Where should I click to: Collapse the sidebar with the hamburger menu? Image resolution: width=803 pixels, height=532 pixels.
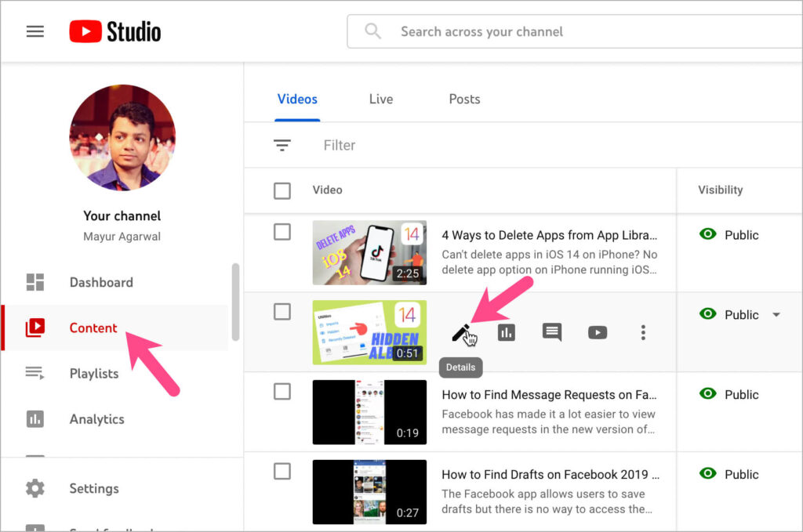pos(35,31)
